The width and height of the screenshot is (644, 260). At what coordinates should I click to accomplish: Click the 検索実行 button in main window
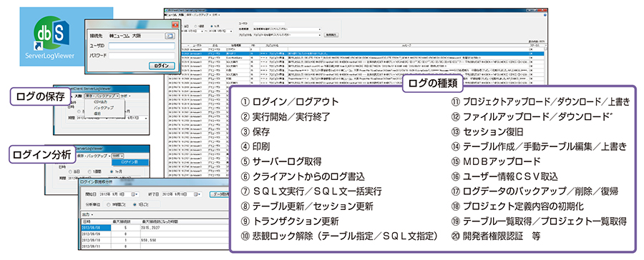pos(331,35)
